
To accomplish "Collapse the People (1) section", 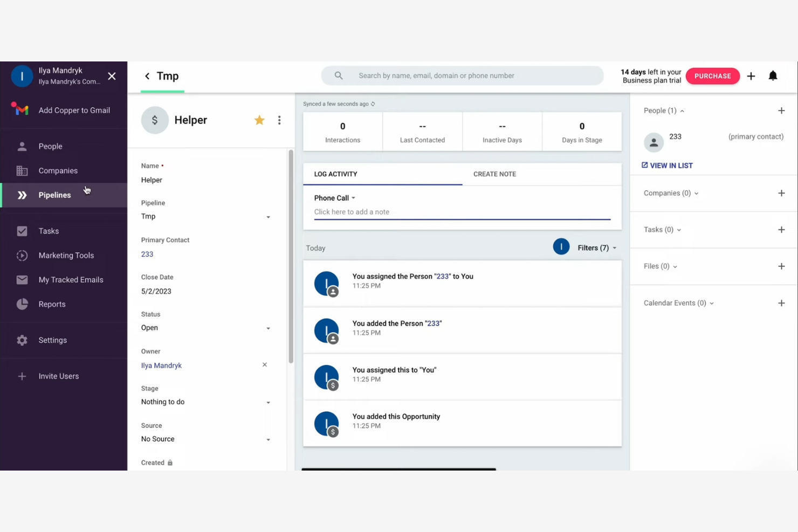I will coord(664,110).
